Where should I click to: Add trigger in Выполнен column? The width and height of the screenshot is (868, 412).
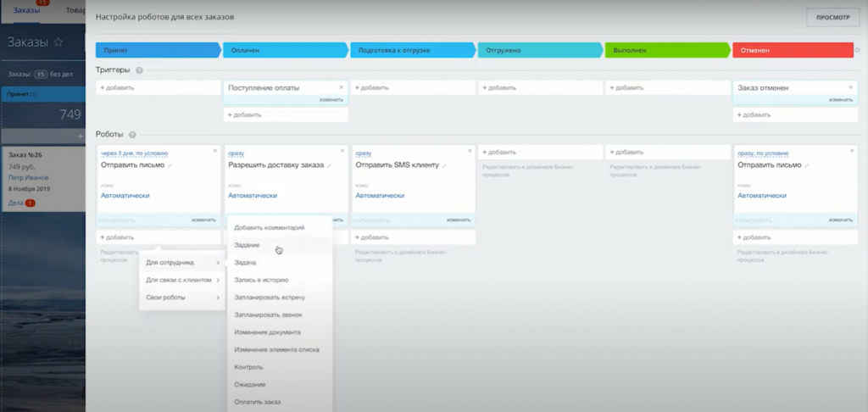coord(668,87)
